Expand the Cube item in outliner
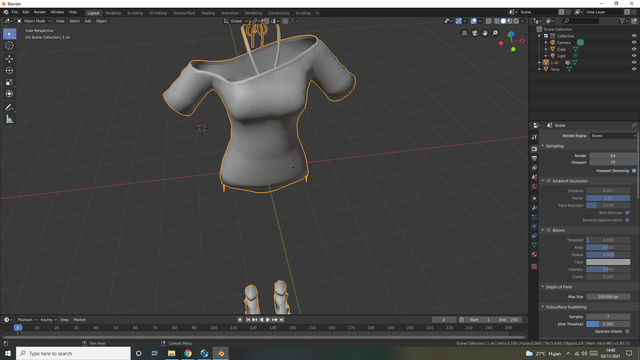640x360 pixels. pyautogui.click(x=546, y=49)
